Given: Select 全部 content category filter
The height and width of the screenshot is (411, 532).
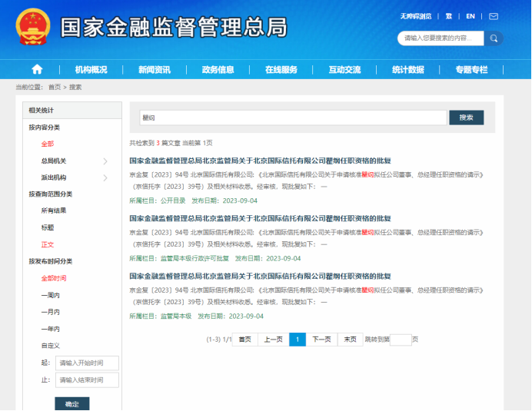Looking at the screenshot, I should [48, 144].
